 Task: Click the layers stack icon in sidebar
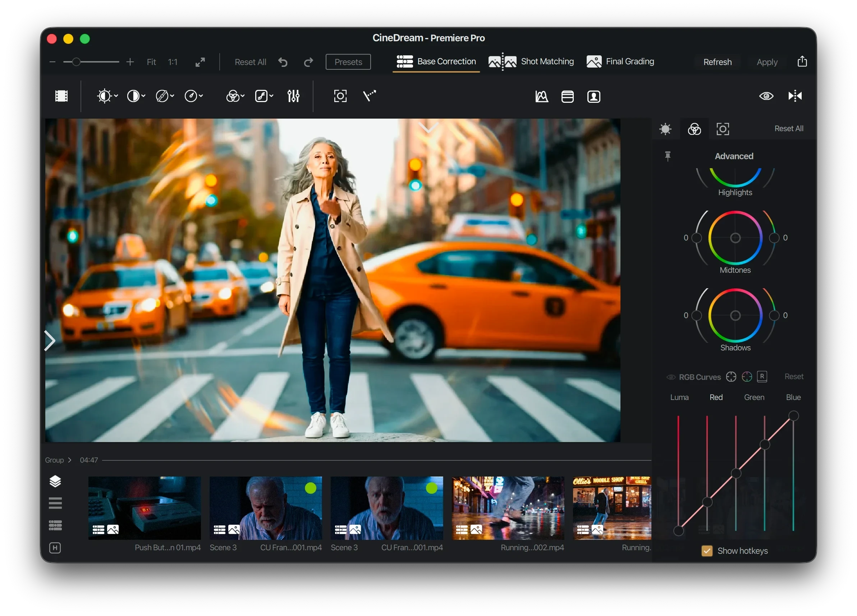[55, 481]
